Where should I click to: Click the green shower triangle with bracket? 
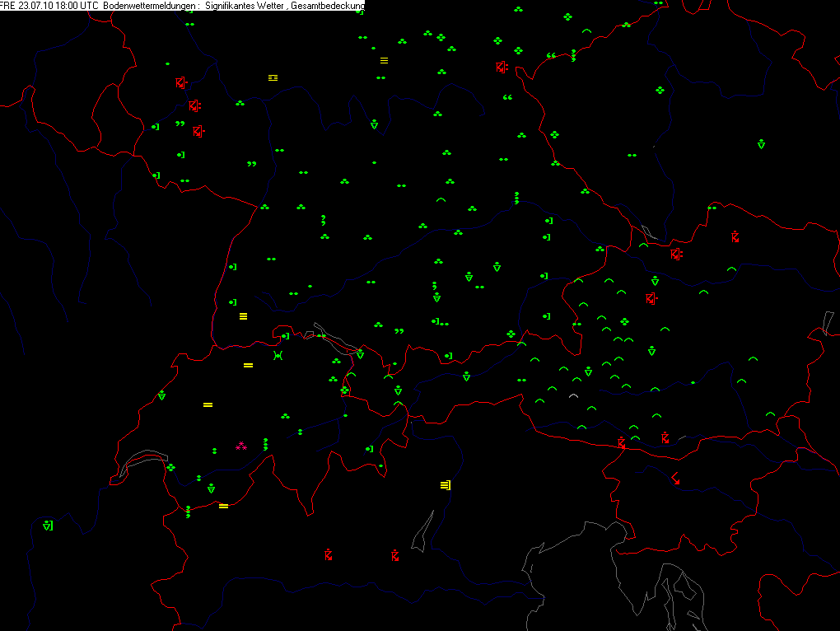point(48,526)
